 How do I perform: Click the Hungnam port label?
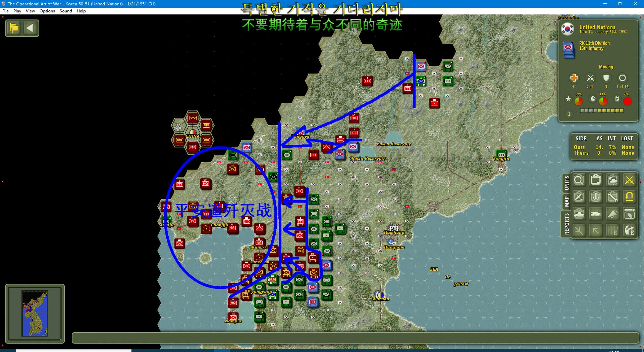click(394, 247)
